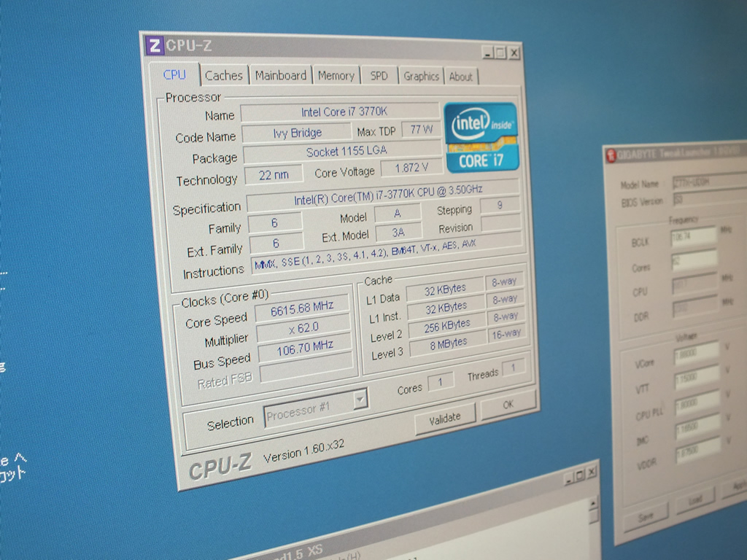Switch to the SPD tab
Viewport: 747px width, 560px height.
click(379, 76)
